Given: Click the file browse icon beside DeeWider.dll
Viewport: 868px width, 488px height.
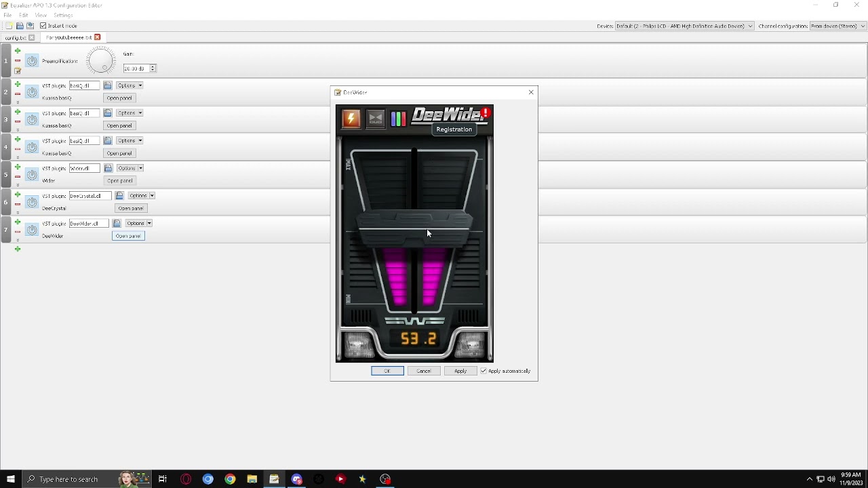Looking at the screenshot, I should click(x=116, y=223).
